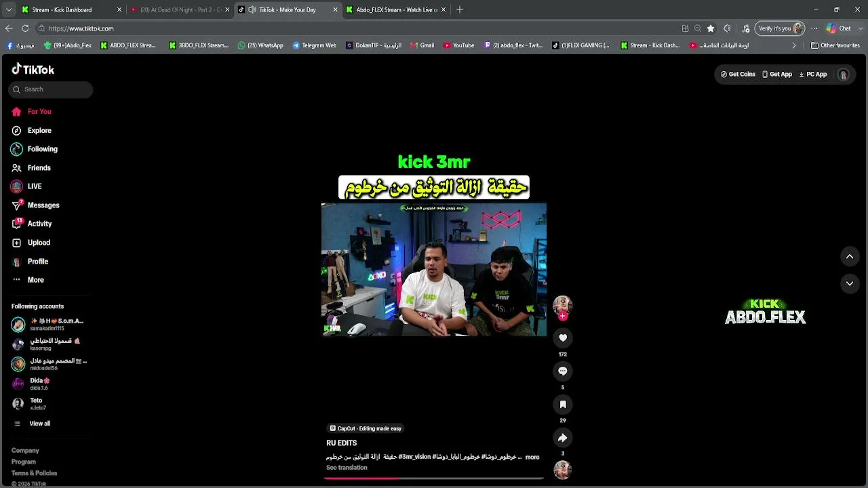Click the TikTok logo
868x488 pixels.
click(x=33, y=69)
